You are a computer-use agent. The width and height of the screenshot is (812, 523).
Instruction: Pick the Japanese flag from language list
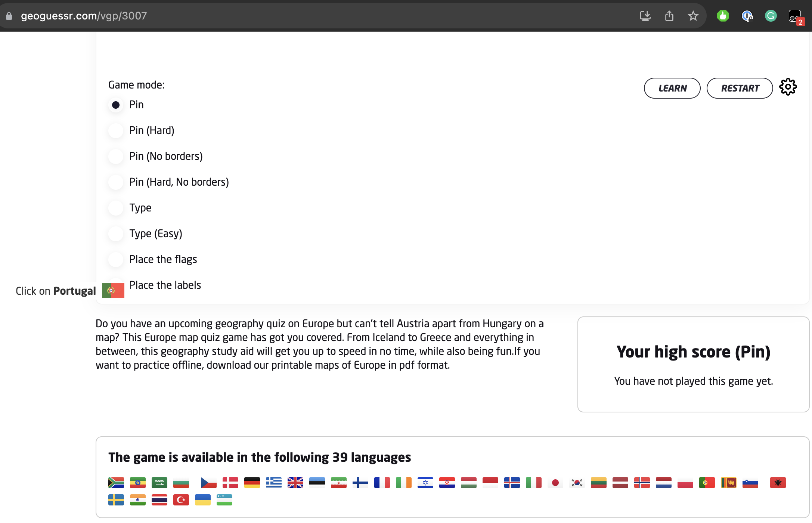tap(555, 483)
